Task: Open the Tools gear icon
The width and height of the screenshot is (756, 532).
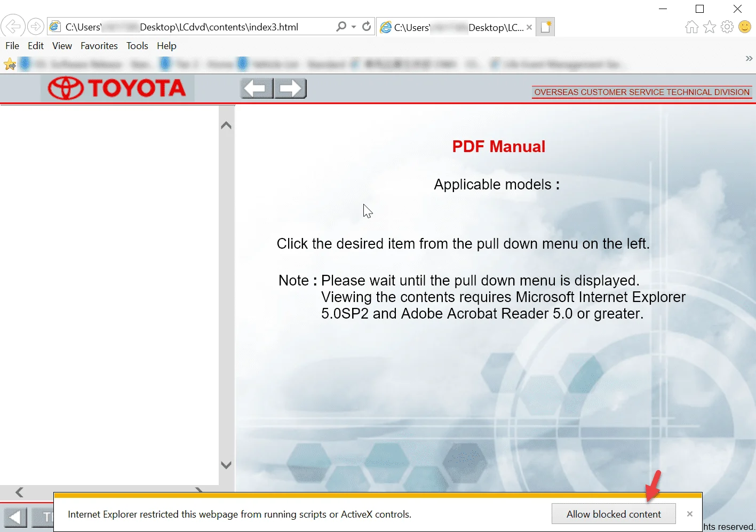Action: [727, 27]
